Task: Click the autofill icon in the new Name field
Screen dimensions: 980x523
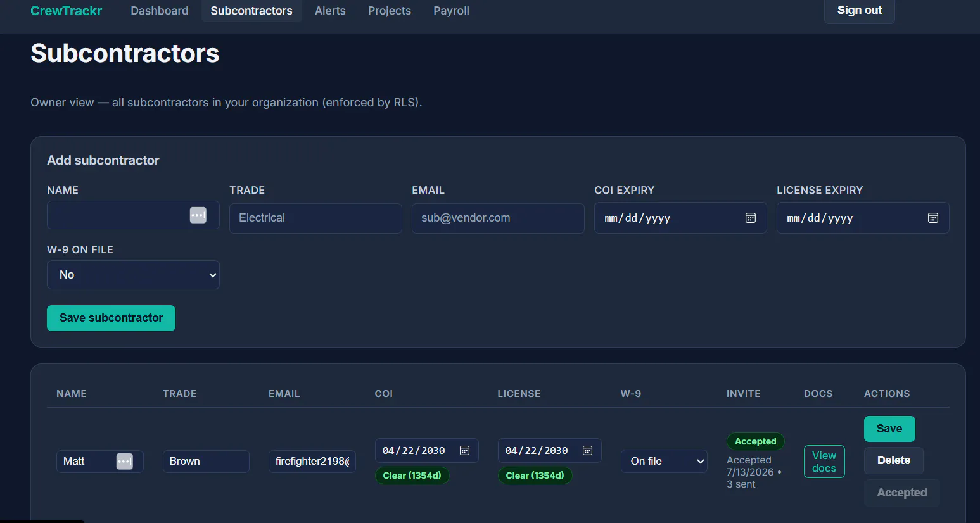Action: coord(198,215)
